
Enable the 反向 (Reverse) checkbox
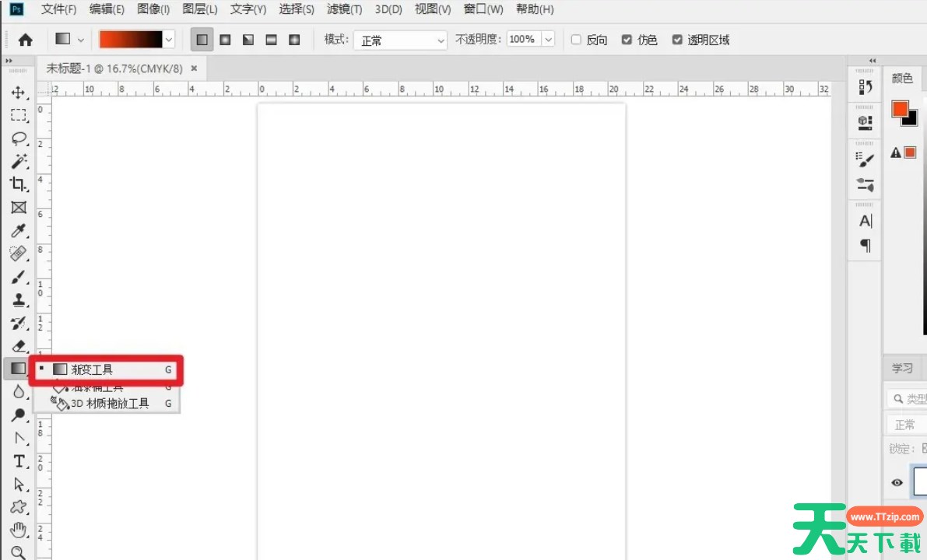(577, 40)
